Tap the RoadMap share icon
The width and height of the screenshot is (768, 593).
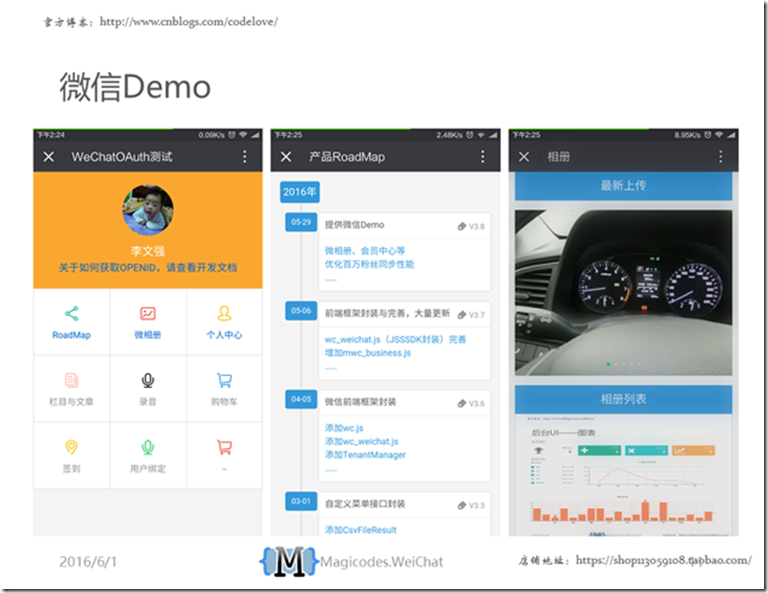click(72, 313)
